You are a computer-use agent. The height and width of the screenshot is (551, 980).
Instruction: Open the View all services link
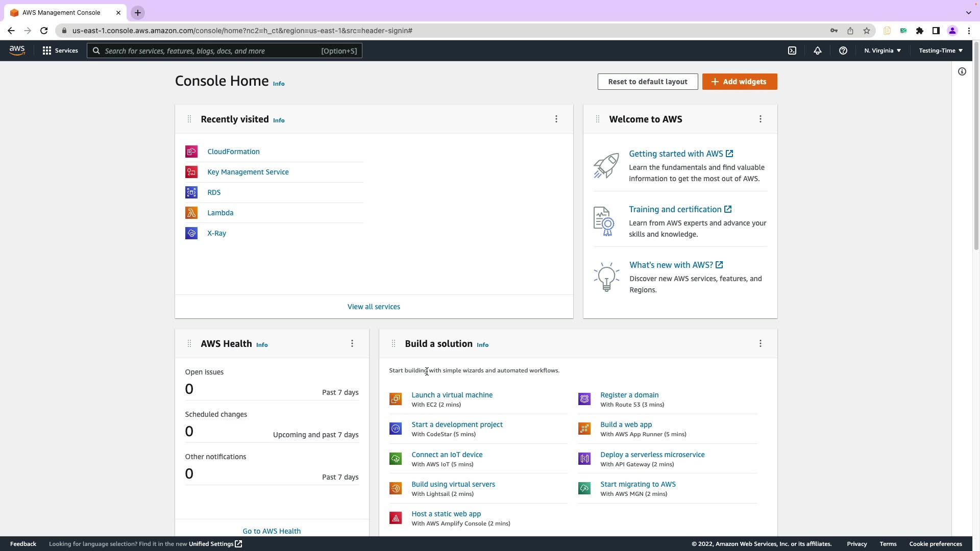pos(374,307)
